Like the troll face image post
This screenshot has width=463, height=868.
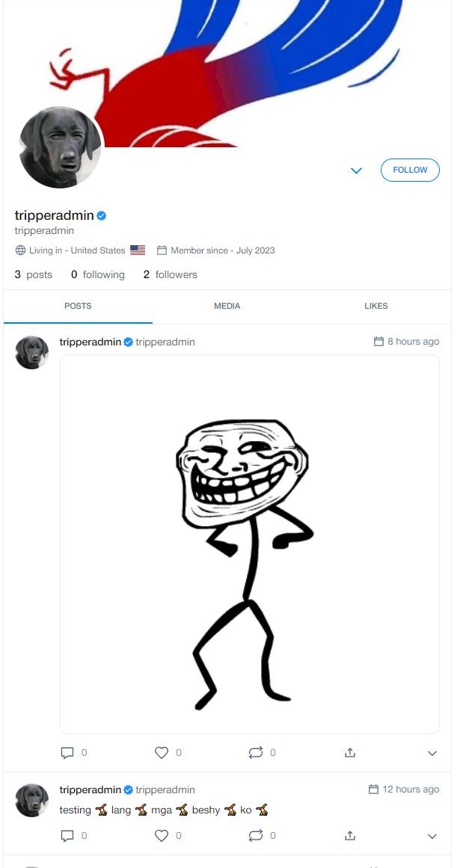tap(161, 753)
